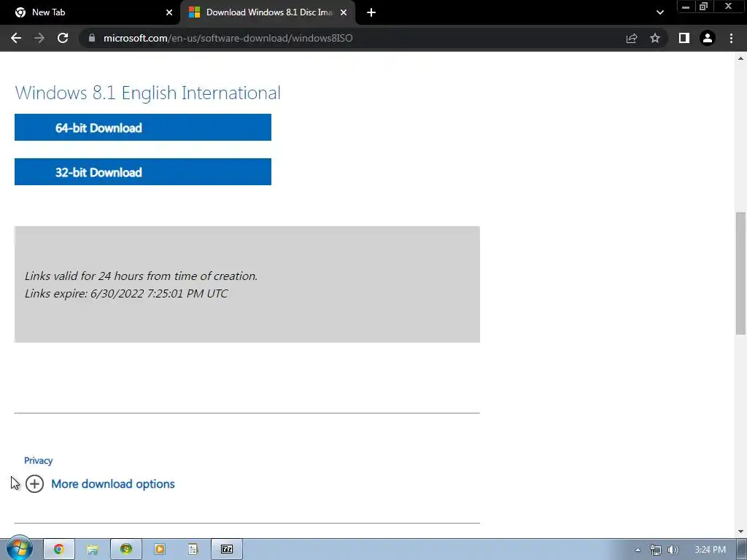The image size is (747, 560).
Task: Open the Privacy link
Action: coord(38,461)
